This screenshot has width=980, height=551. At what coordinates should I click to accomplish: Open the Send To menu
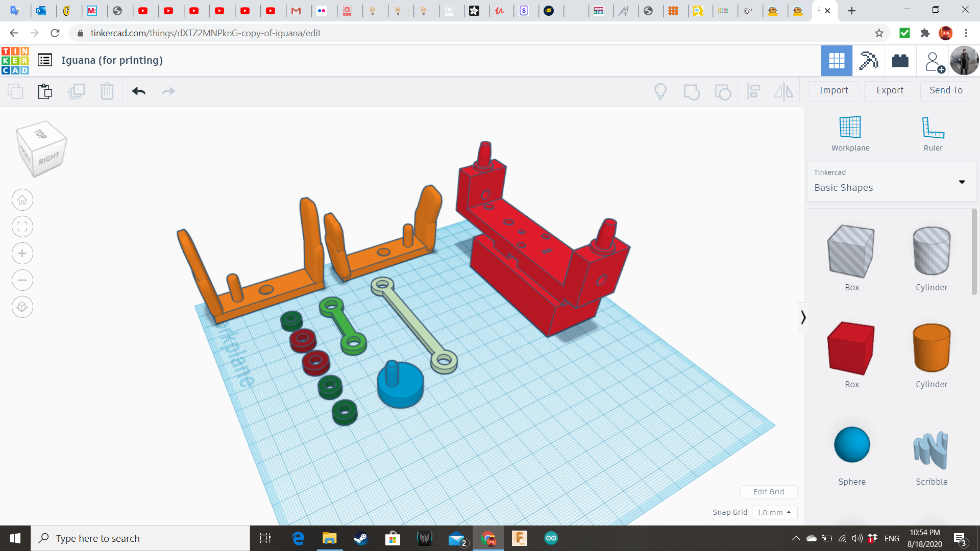point(946,90)
